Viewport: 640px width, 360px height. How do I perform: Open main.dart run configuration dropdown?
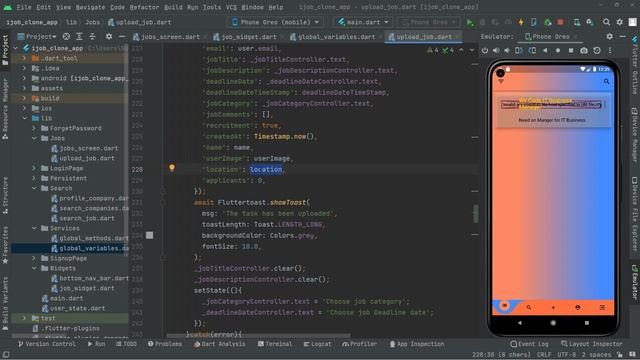363,22
